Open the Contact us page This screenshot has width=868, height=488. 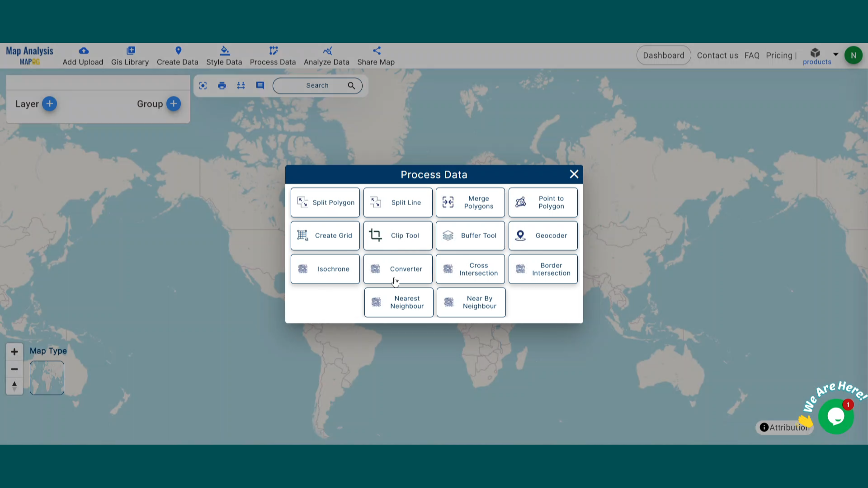pos(717,55)
